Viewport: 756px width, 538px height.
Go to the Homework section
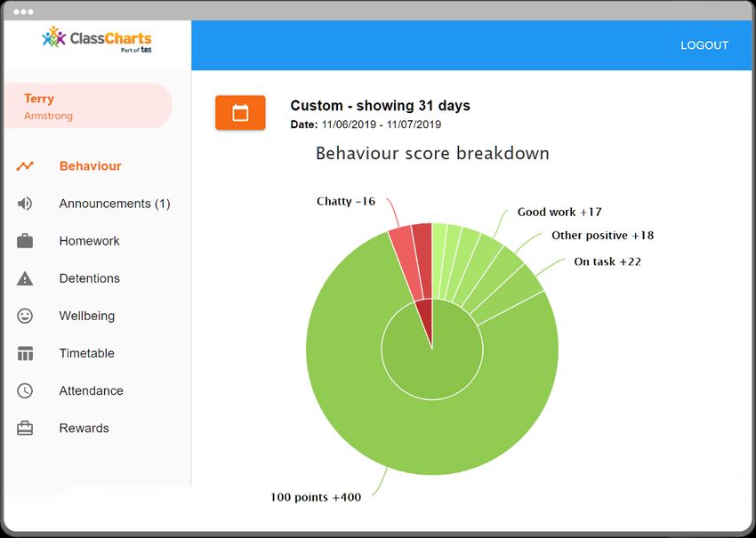pos(89,241)
